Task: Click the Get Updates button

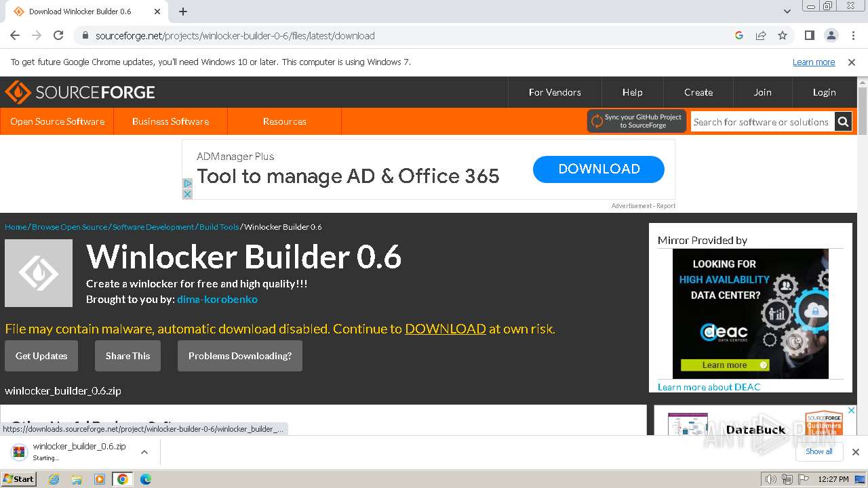Action: 41,356
